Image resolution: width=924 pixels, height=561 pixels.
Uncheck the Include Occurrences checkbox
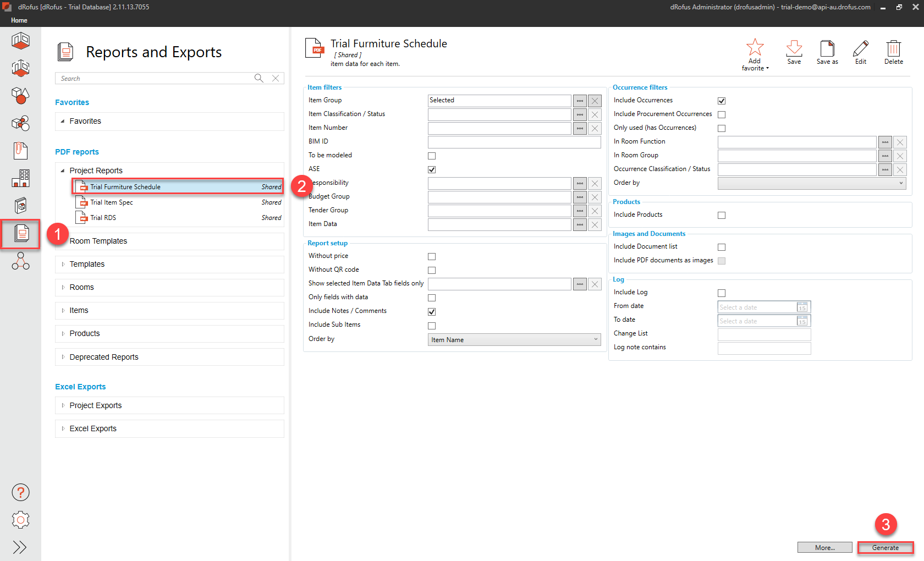(x=722, y=101)
